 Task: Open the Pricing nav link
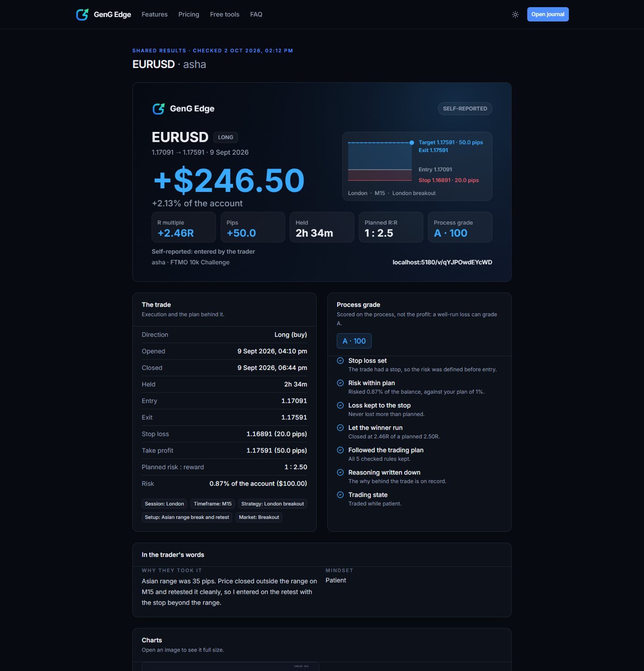189,14
